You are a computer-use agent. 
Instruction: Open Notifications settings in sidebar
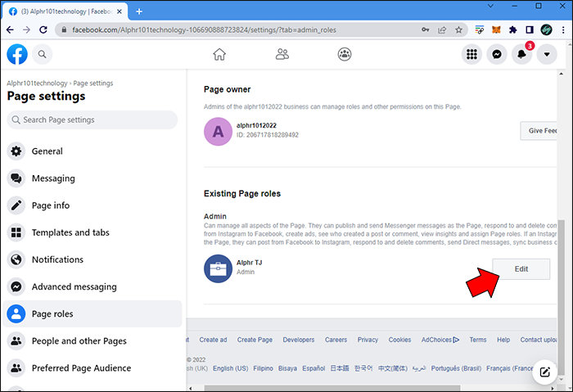(92, 259)
